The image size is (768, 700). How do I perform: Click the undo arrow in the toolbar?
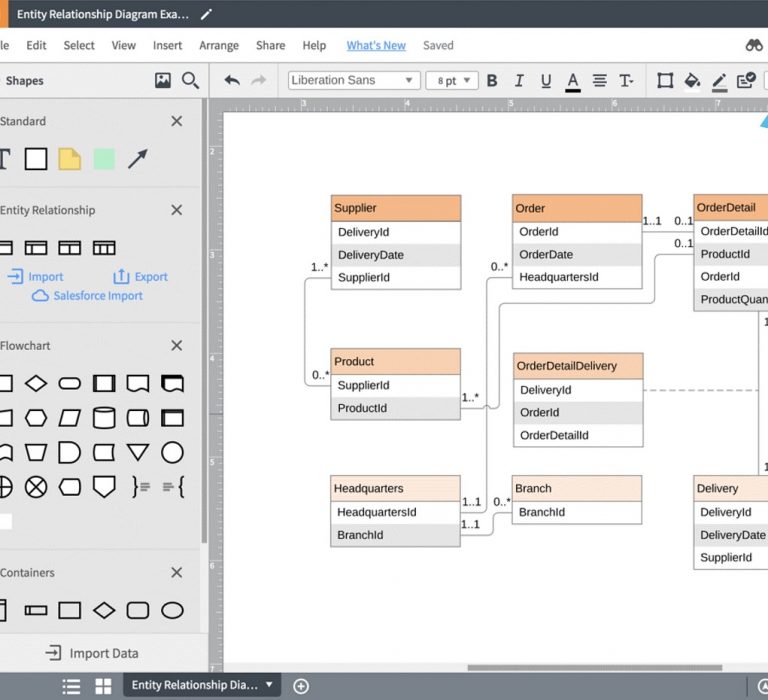click(x=232, y=81)
